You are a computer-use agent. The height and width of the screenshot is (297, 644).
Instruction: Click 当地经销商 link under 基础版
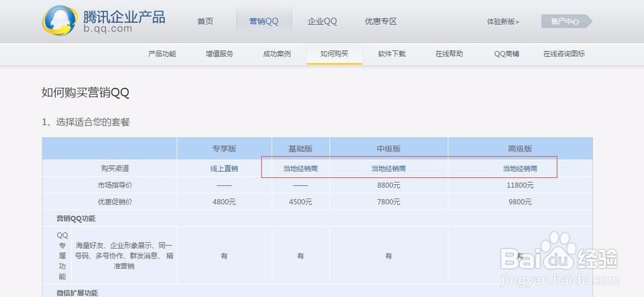click(300, 169)
